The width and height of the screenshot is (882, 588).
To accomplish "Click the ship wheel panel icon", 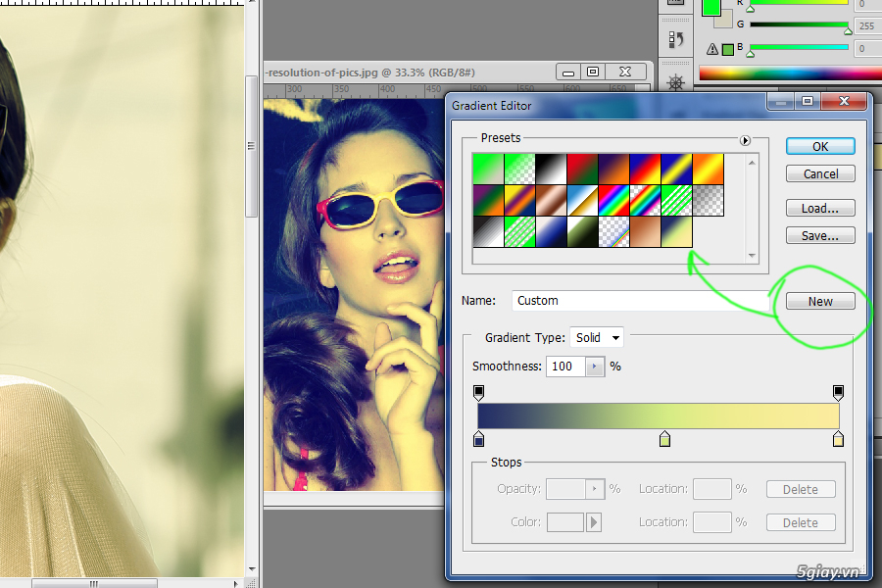I will [675, 83].
